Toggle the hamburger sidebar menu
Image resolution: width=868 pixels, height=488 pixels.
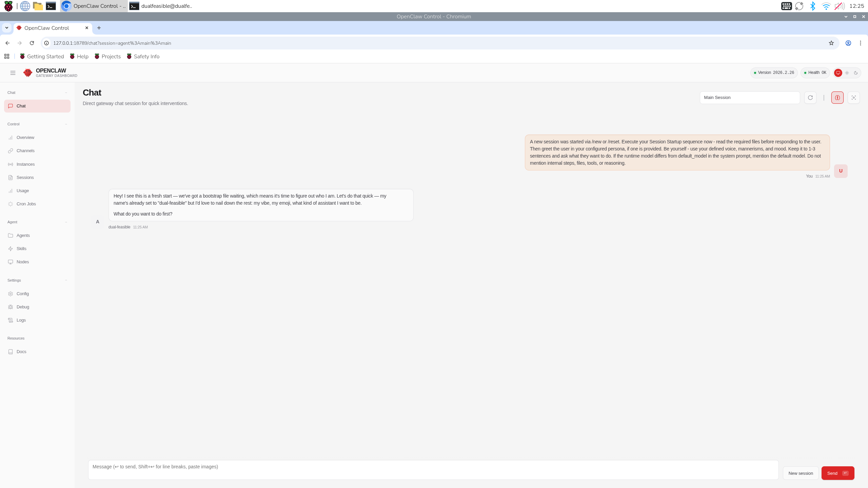coord(13,73)
